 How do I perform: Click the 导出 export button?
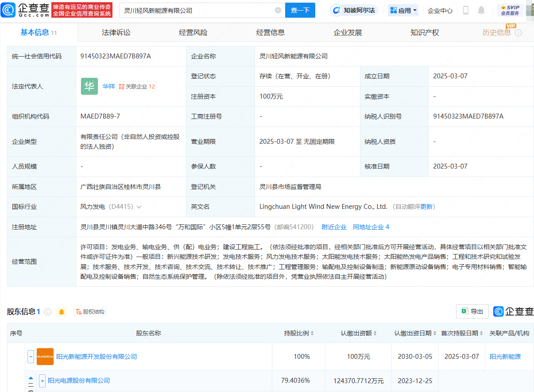(472, 311)
